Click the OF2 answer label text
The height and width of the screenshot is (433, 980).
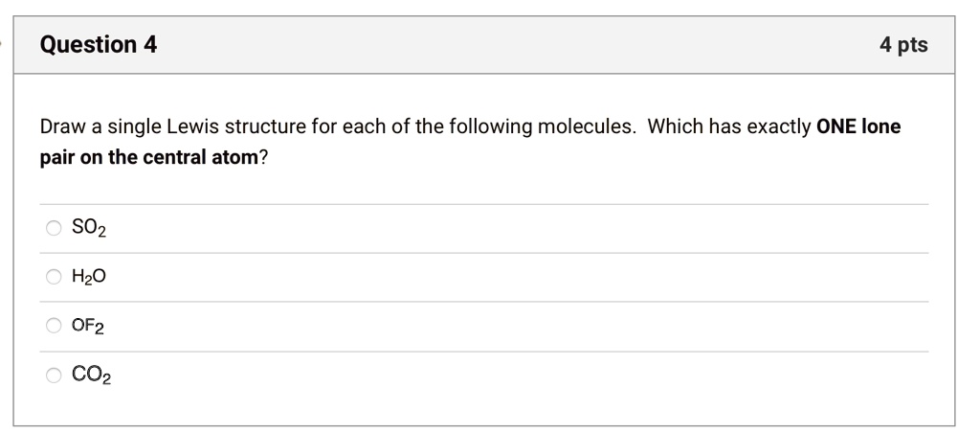[88, 326]
